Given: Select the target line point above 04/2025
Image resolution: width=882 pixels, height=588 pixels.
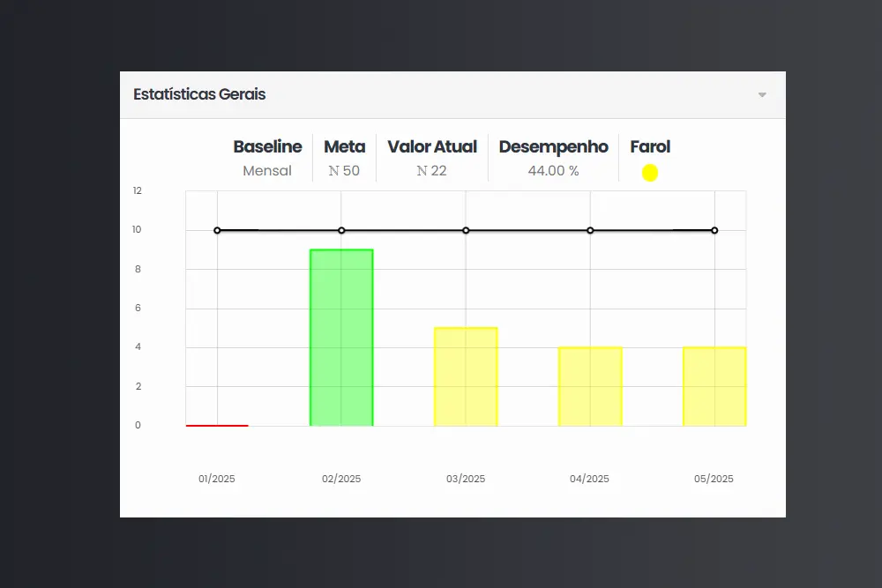Looking at the screenshot, I should 590,230.
